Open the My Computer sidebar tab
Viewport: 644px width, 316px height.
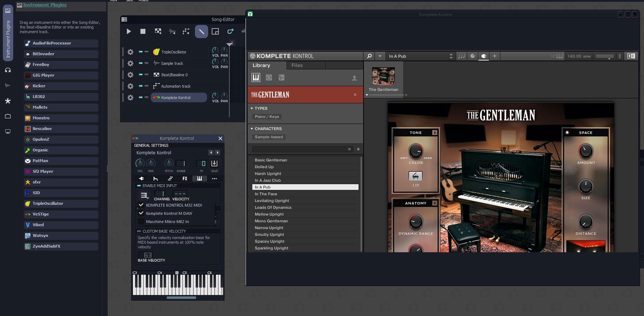tap(8, 131)
